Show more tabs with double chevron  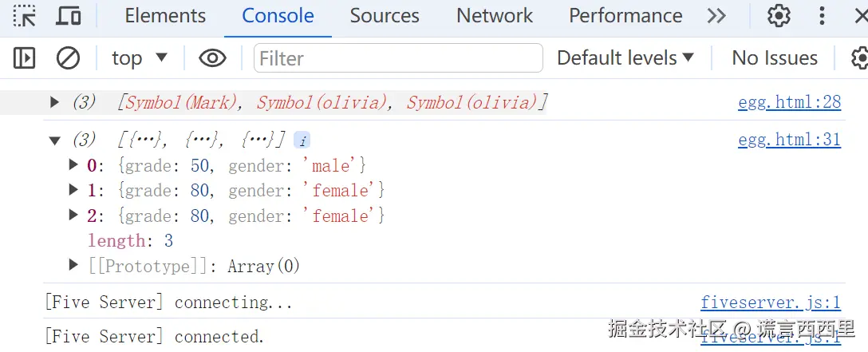(x=716, y=15)
